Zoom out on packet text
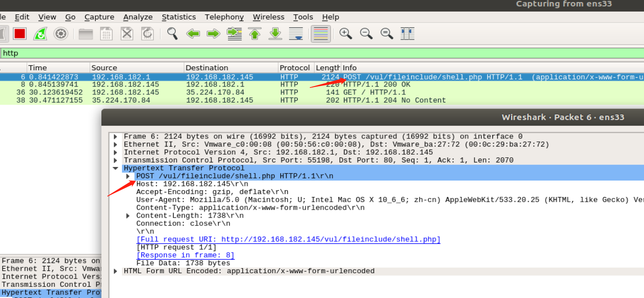This screenshot has width=644, height=298. pos(366,34)
